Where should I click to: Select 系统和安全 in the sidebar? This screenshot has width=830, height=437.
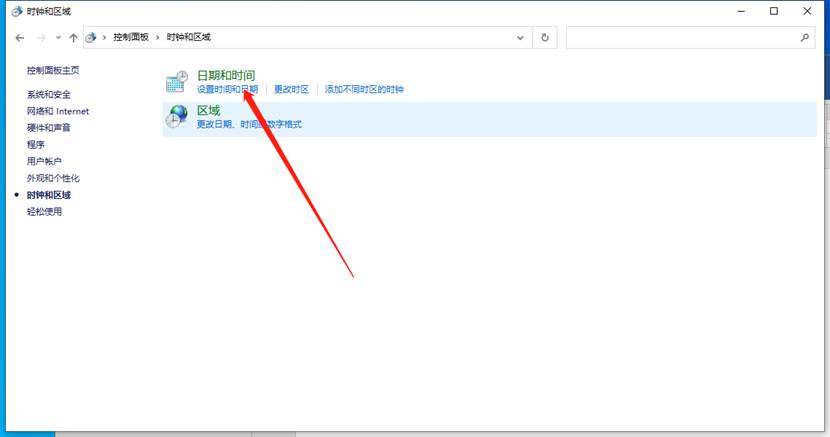[49, 94]
